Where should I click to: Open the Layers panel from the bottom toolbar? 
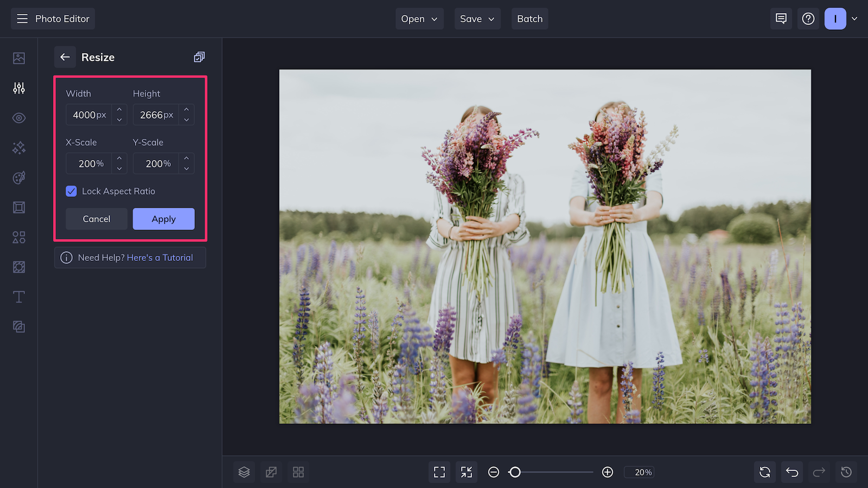pyautogui.click(x=244, y=472)
